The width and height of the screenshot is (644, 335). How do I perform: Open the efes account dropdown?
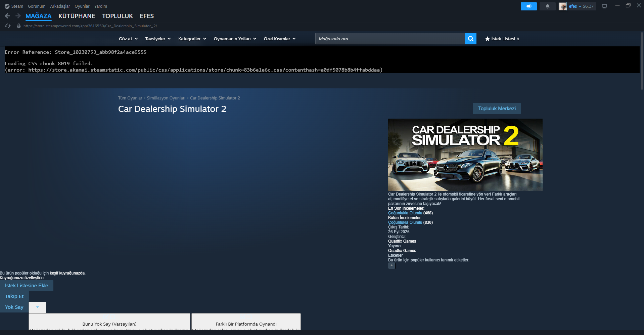[x=575, y=6]
